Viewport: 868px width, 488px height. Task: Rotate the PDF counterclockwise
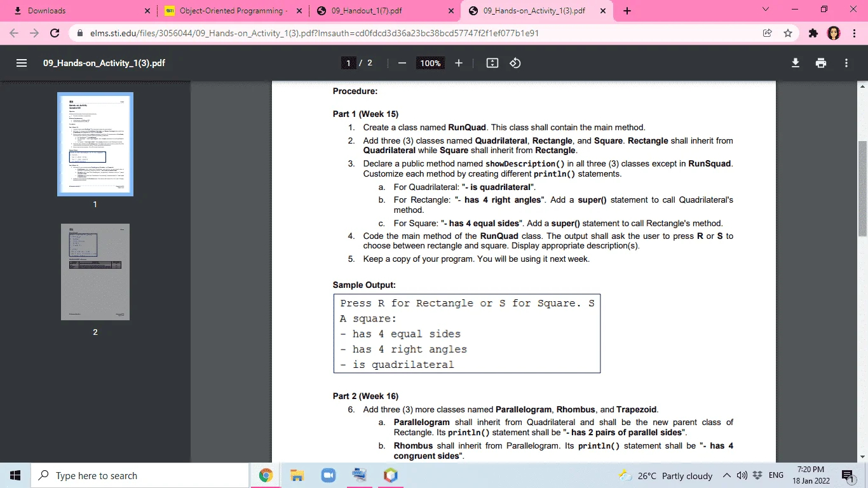(x=515, y=63)
